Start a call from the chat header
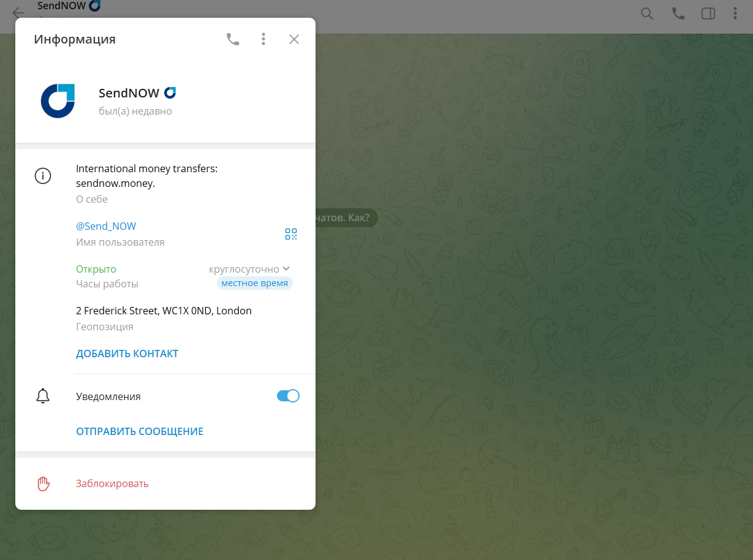Image resolution: width=753 pixels, height=560 pixels. 678,13
